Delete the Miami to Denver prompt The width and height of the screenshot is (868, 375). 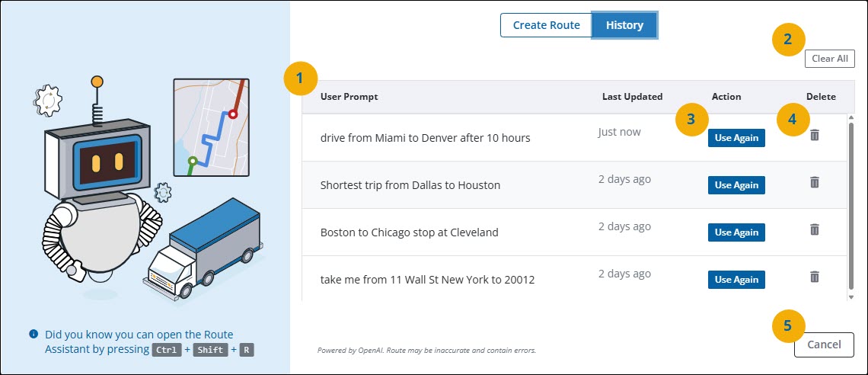(814, 135)
